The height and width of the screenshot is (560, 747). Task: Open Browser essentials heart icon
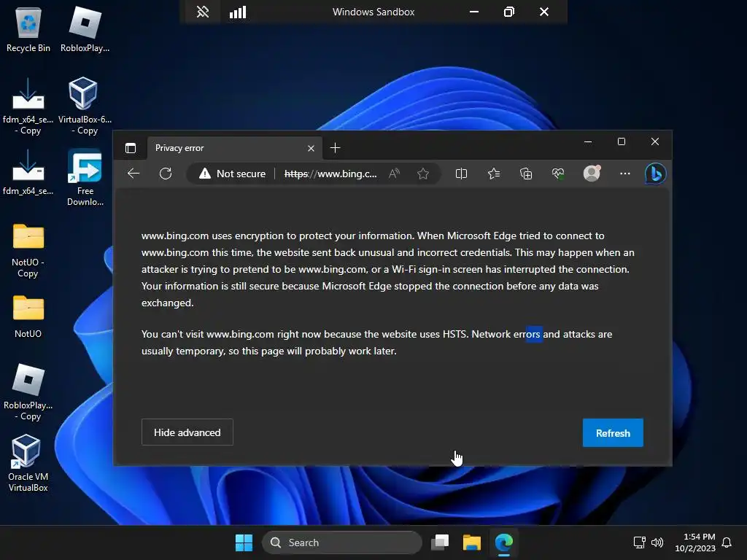[558, 174]
